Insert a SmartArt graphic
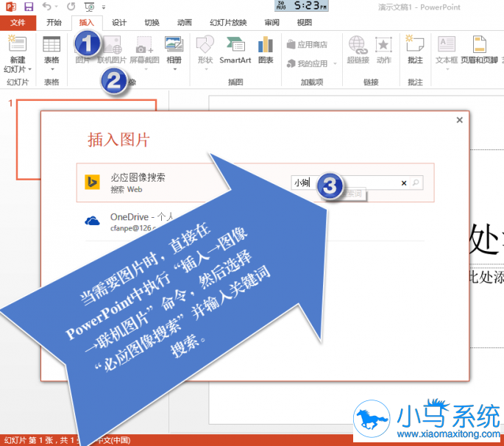504x446 pixels. [x=235, y=49]
